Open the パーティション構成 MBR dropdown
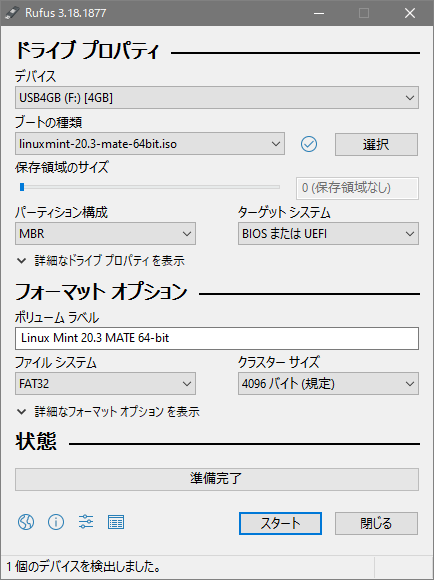Viewport: 434px width, 580px height. (105, 233)
